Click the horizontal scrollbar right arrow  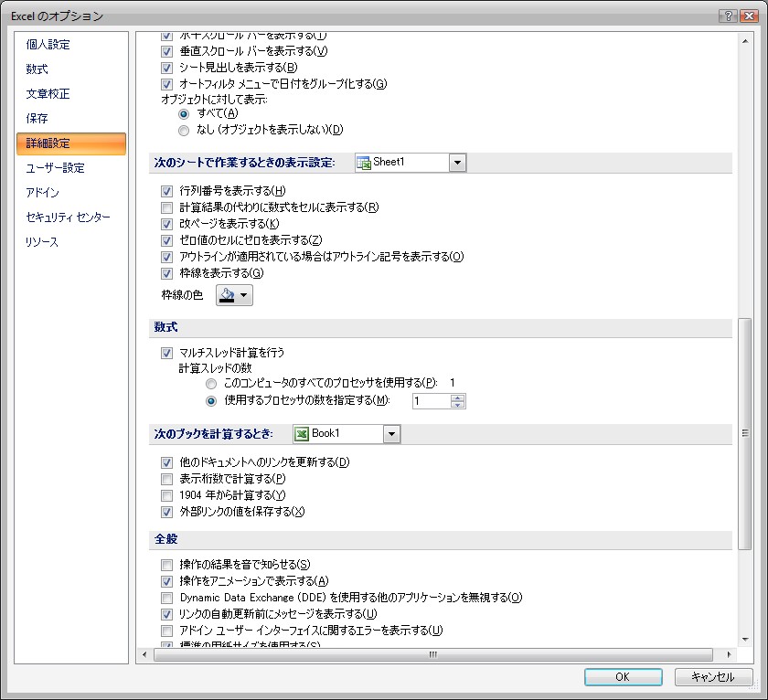pos(729,654)
